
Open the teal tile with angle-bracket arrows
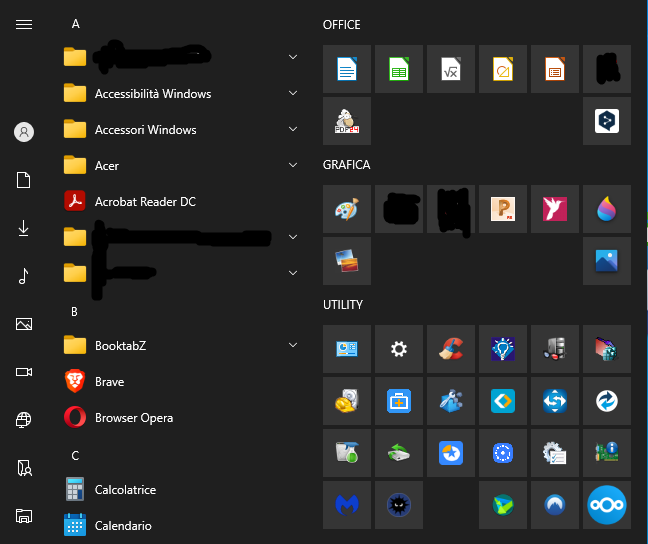click(503, 401)
